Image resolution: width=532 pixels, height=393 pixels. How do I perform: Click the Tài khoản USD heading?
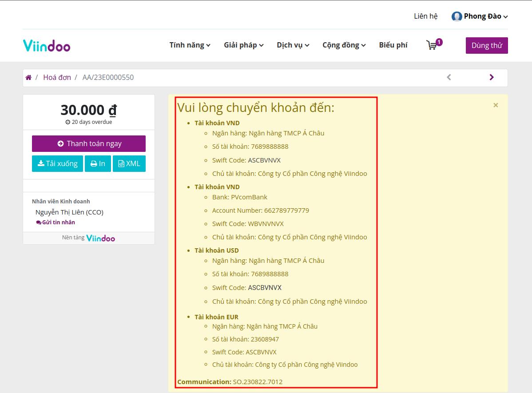click(216, 250)
